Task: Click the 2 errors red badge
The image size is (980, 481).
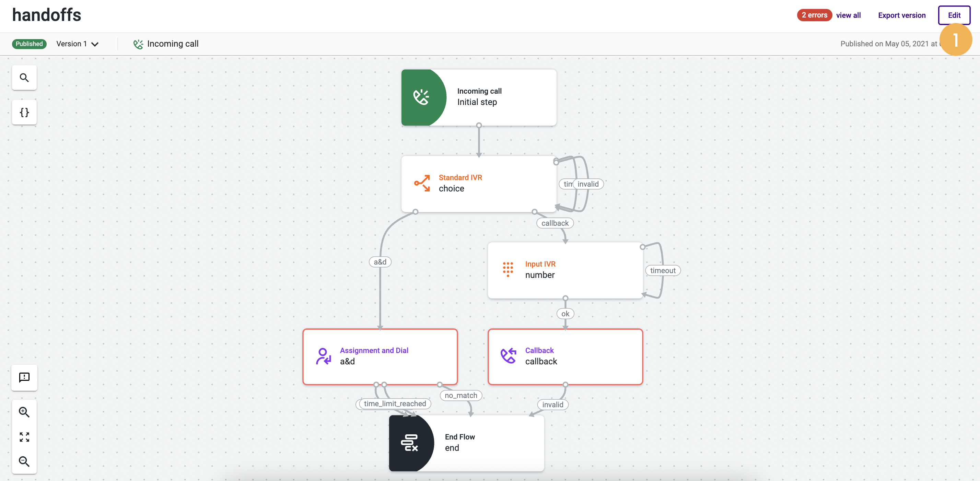Action: pyautogui.click(x=814, y=15)
